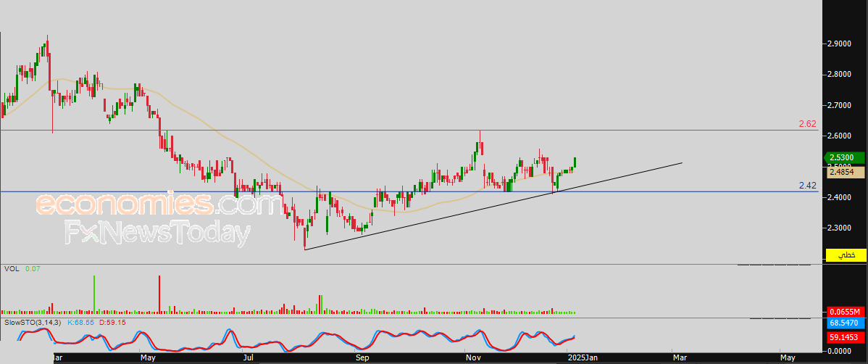Click the Nov date axis label
The image size is (868, 364).
point(472,358)
